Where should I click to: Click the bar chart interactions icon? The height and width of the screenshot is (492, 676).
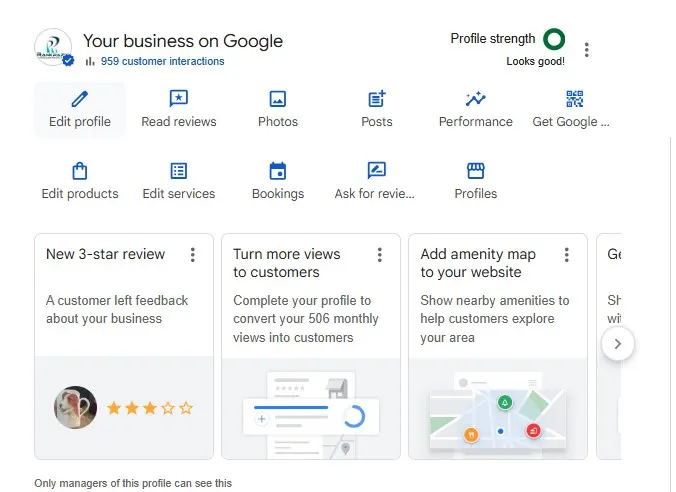(x=90, y=61)
